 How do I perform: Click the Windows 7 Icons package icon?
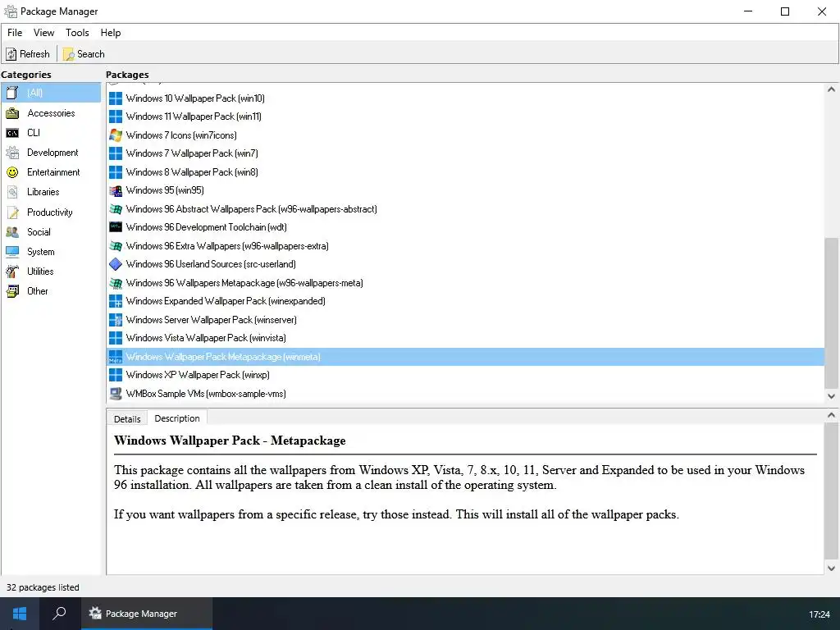click(115, 135)
